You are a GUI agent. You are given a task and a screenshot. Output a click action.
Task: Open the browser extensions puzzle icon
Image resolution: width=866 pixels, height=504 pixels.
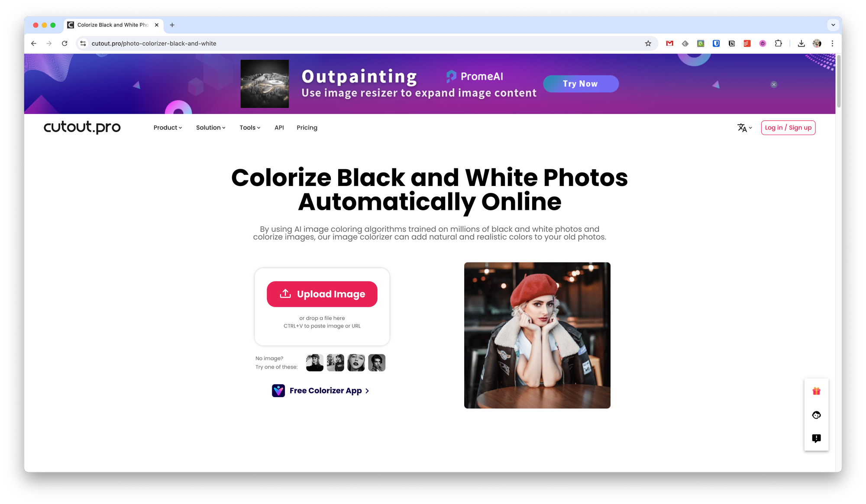coord(778,43)
